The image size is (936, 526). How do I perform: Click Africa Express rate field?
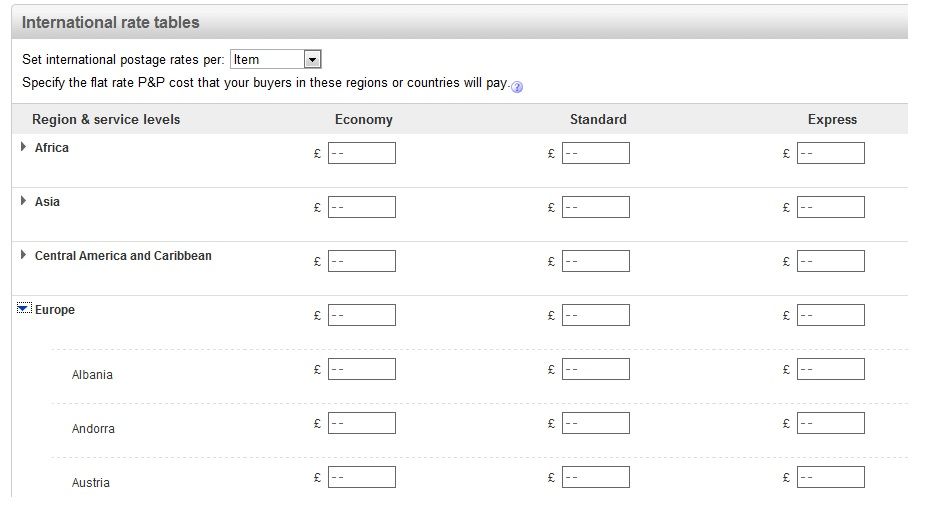(x=830, y=153)
